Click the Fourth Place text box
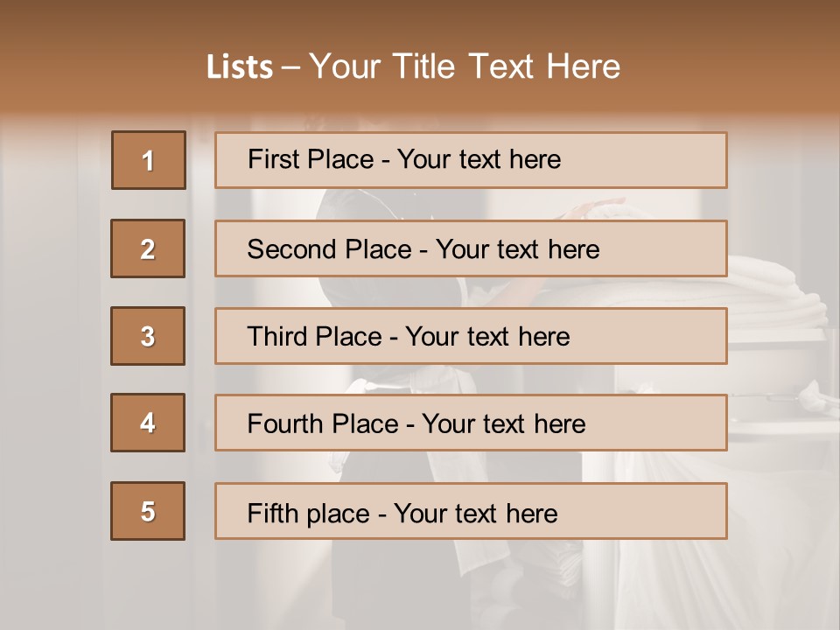Viewport: 840px width, 630px height. (471, 423)
